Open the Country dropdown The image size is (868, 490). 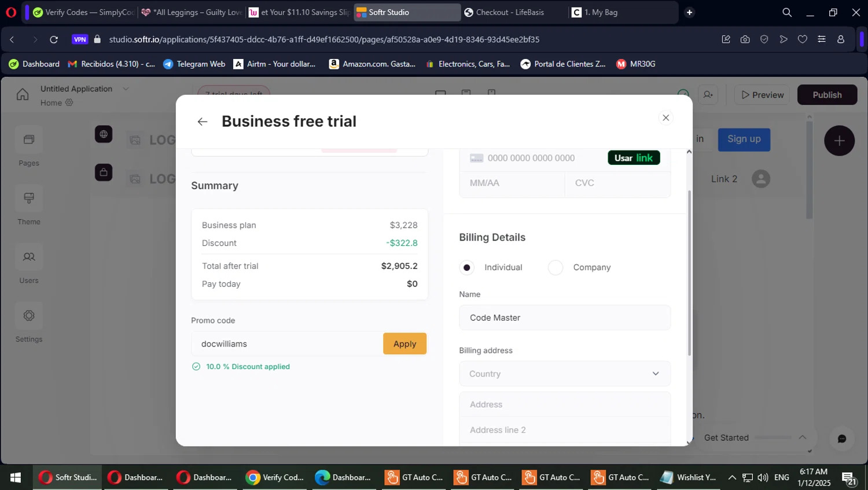coord(565,374)
